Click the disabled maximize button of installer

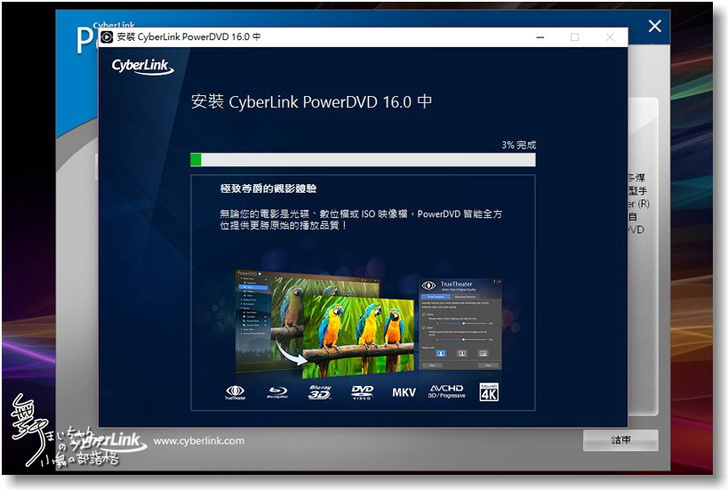(x=575, y=37)
